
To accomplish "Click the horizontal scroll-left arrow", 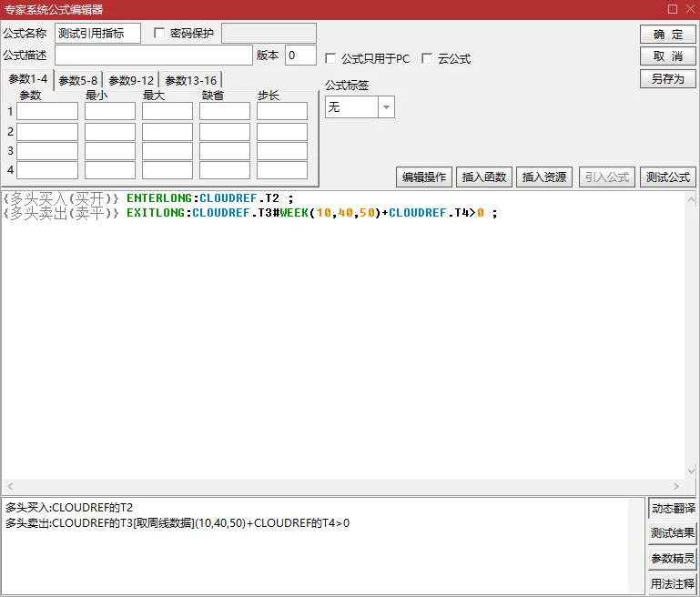I will pos(10,486).
